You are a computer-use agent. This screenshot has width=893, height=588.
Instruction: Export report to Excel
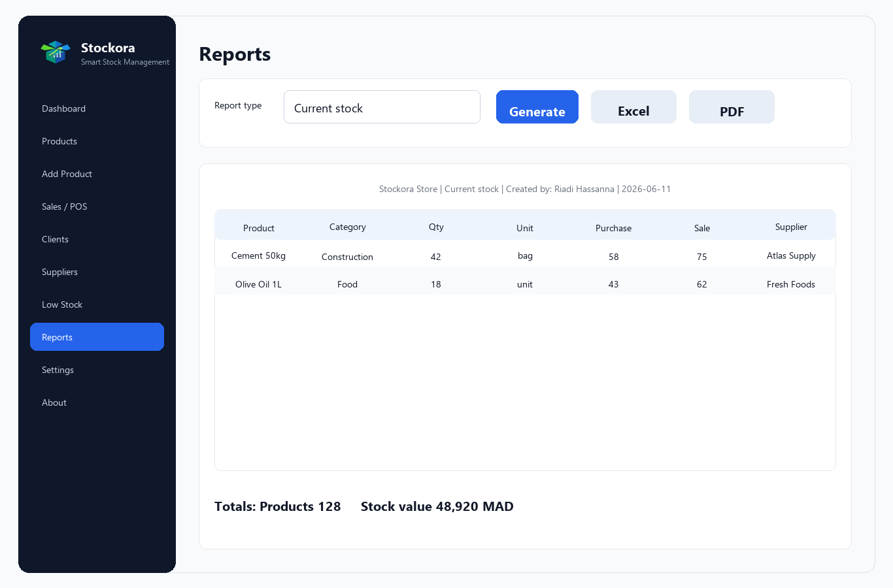[633, 107]
